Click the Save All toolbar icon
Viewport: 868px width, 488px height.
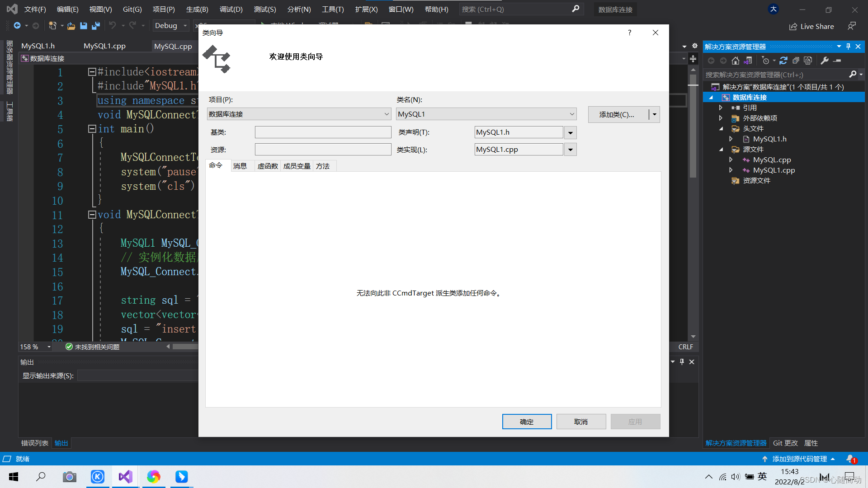click(x=95, y=26)
